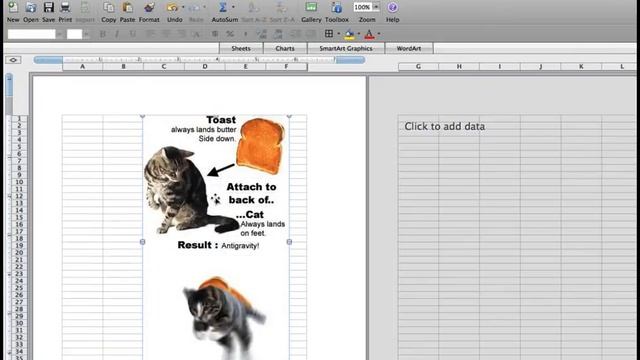Viewport: 640px width, 360px height.
Task: Undo the last action
Action: pyautogui.click(x=172, y=8)
